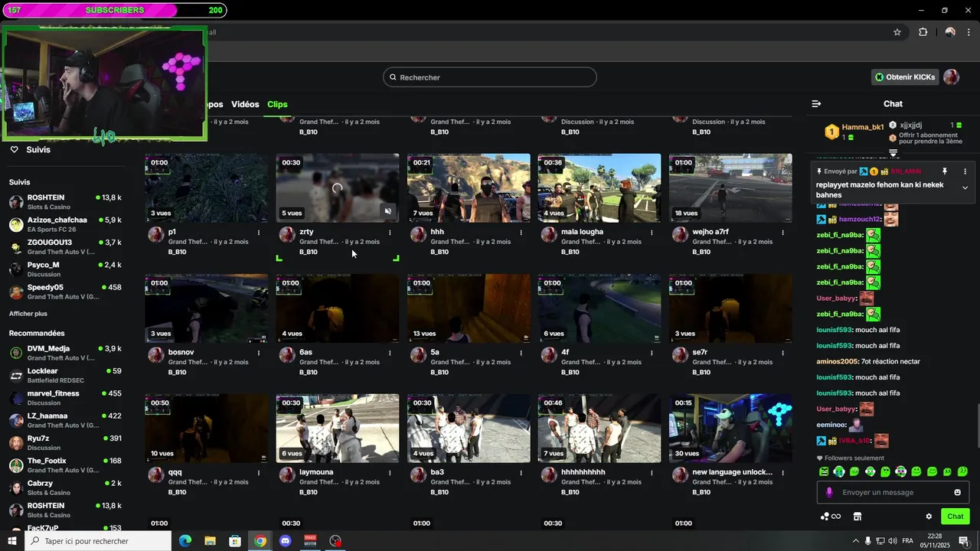Open the laymouna clip thumbnail
980x551 pixels.
338,429
